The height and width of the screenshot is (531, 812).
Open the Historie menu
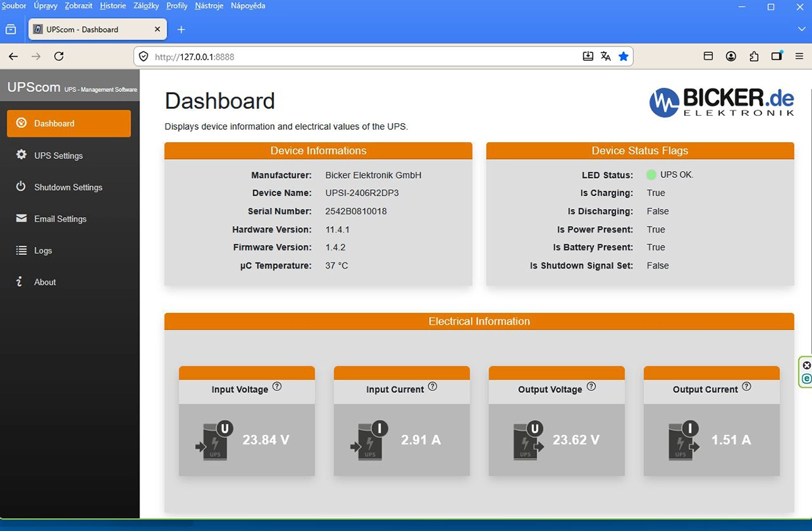coord(112,6)
